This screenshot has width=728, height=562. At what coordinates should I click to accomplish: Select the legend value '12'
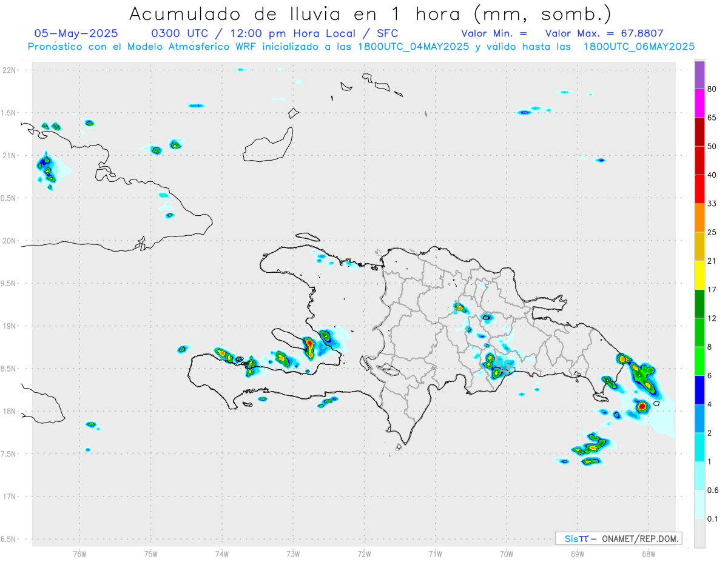click(x=712, y=318)
